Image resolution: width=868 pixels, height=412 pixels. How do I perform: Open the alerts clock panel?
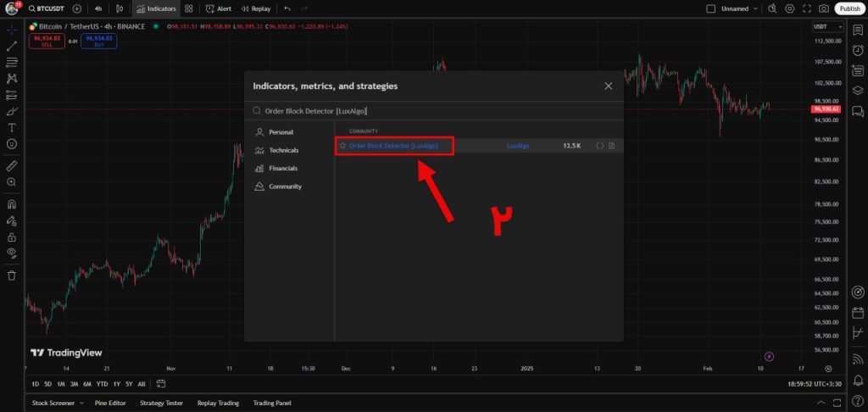coord(858,50)
